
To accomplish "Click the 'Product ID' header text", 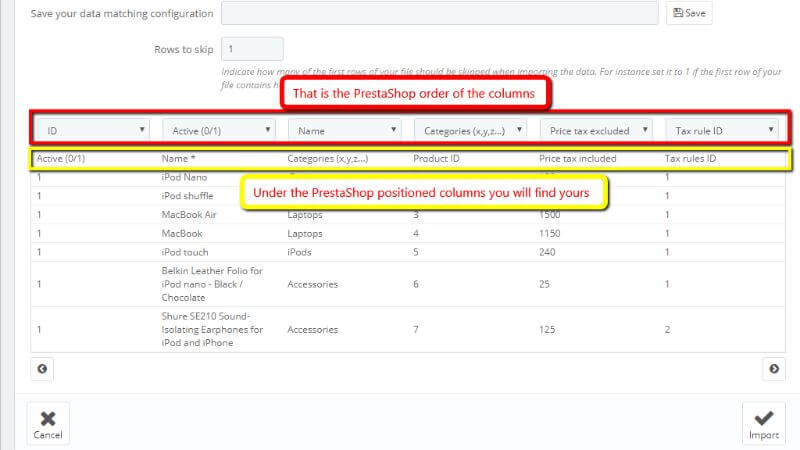I will (436, 159).
